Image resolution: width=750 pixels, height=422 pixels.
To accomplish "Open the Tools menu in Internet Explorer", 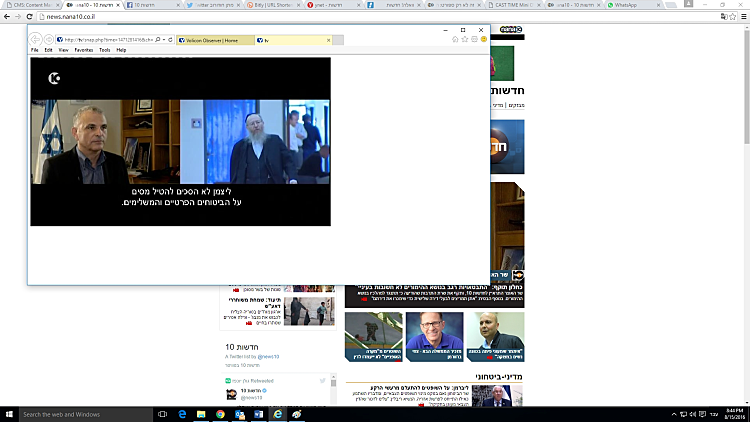I will (x=105, y=50).
